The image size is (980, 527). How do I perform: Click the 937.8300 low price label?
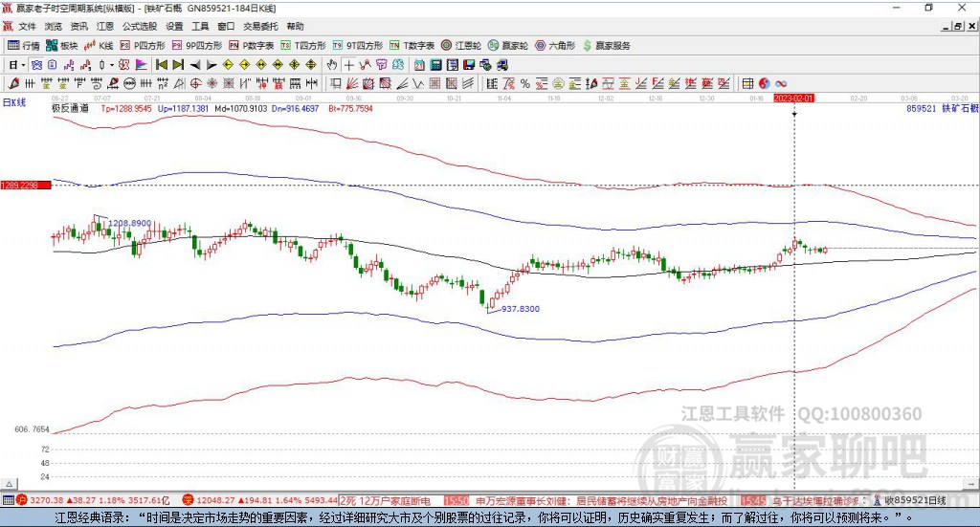[521, 309]
